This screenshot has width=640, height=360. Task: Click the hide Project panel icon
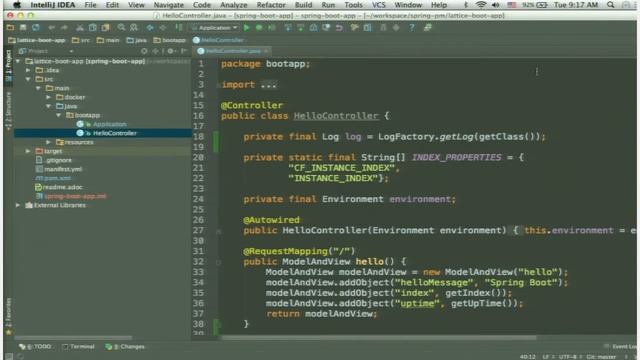point(184,51)
